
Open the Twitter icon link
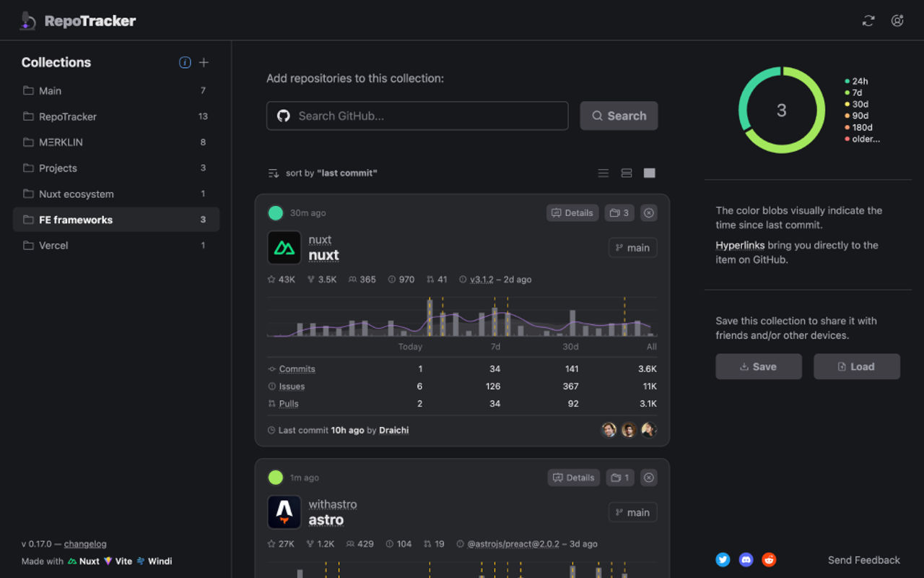click(723, 559)
